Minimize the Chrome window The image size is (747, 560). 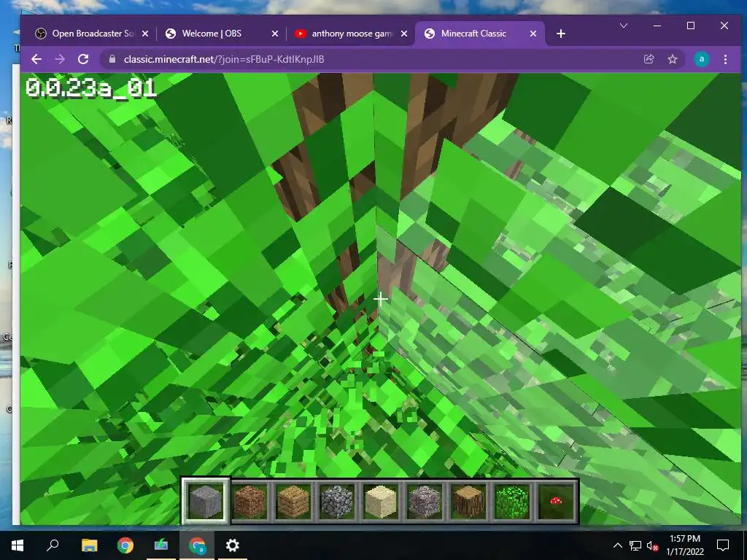pos(657,26)
